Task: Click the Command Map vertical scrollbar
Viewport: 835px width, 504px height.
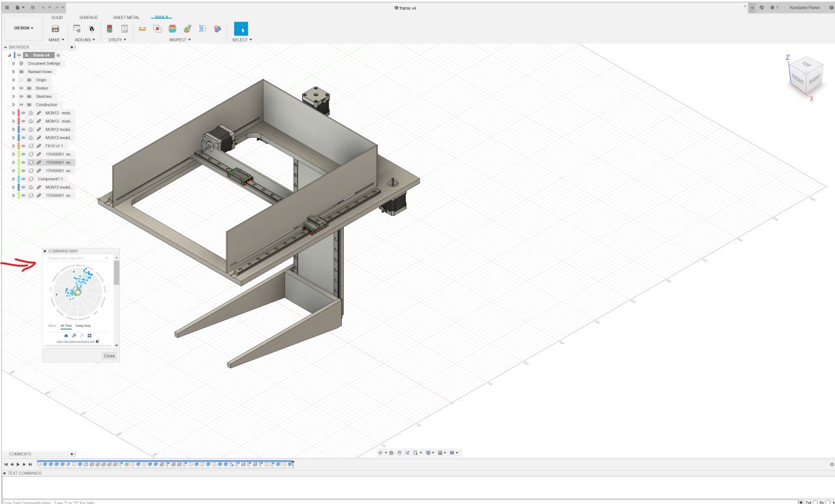Action: tap(117, 274)
